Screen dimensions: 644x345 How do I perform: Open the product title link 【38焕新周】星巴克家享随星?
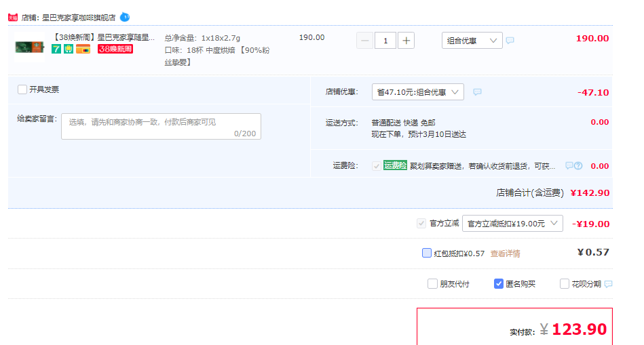click(x=105, y=37)
